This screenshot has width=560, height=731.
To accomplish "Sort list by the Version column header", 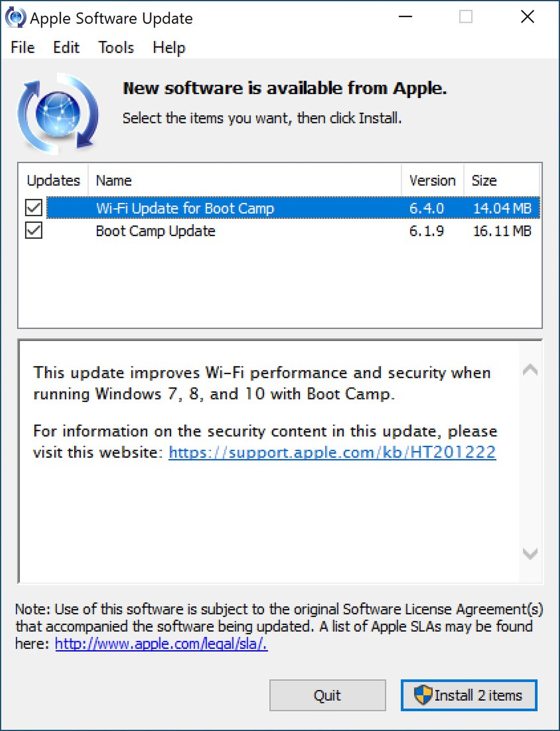I will click(432, 180).
